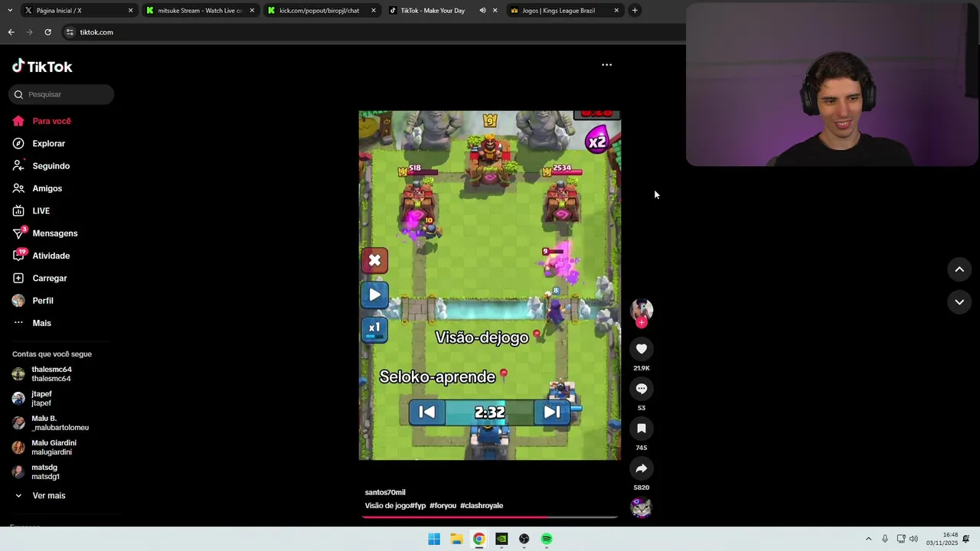Go to next video with down chevron
Screen dimensions: 980x551
point(959,302)
